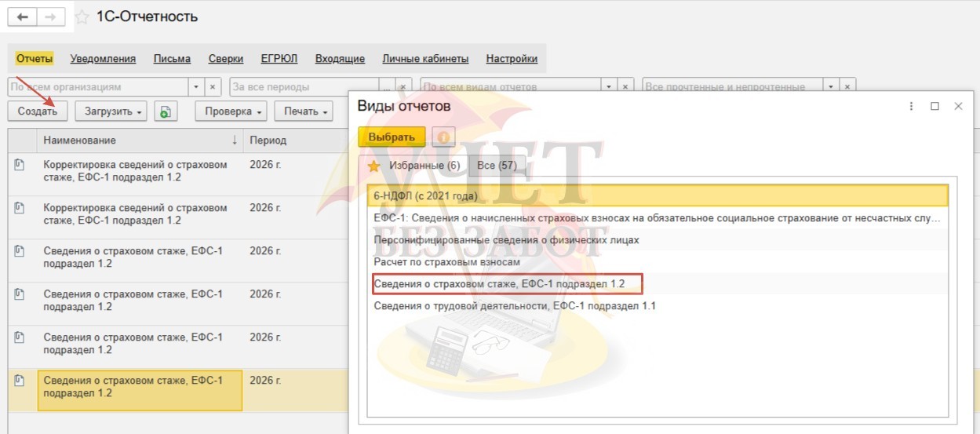Viewport: 980px width, 434px height.
Task: Click into the По всем организациям filter field
Action: click(x=99, y=87)
